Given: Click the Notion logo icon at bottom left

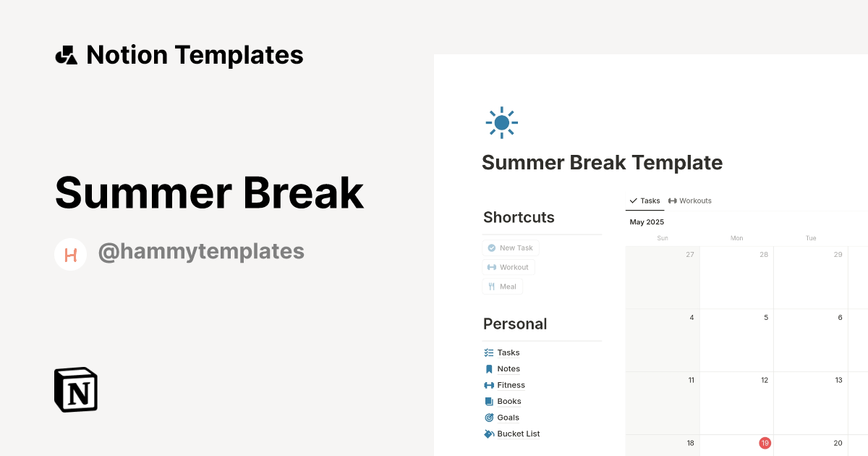Looking at the screenshot, I should (75, 389).
